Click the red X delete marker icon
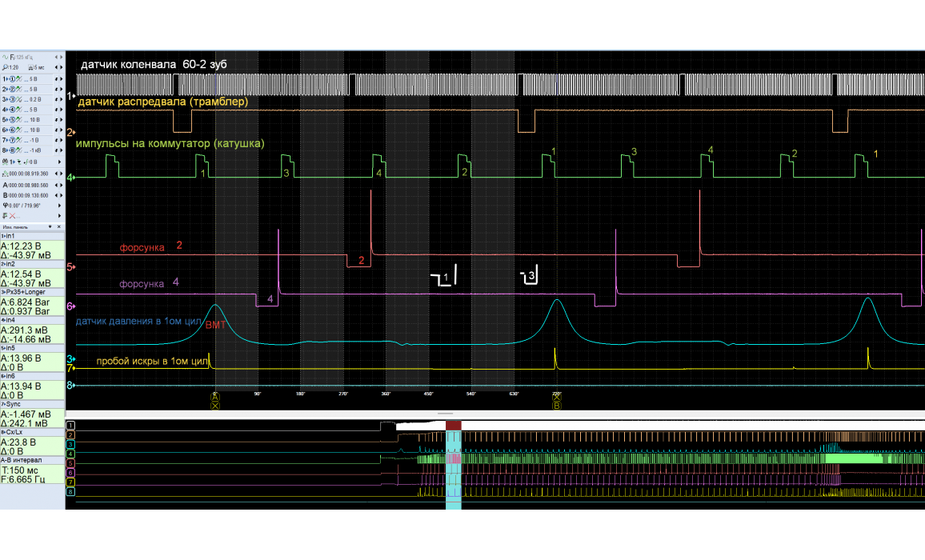 tap(14, 215)
